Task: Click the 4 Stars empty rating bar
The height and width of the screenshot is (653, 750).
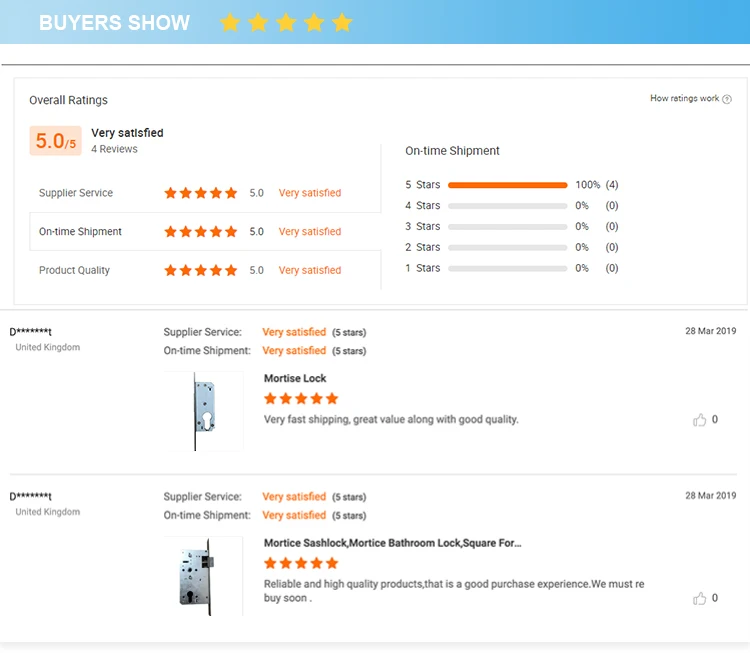Action: [507, 206]
